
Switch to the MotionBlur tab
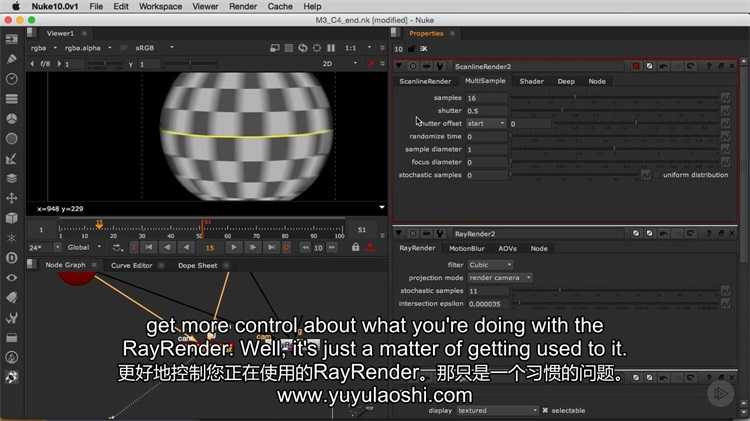(x=466, y=248)
